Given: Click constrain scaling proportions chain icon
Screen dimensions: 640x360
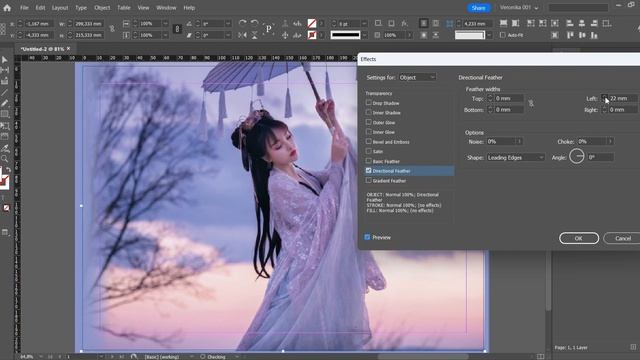Looking at the screenshot, I should 177,29.
